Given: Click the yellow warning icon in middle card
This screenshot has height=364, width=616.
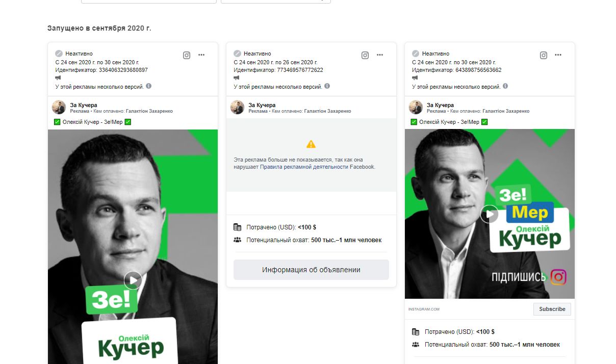Looking at the screenshot, I should 311,144.
